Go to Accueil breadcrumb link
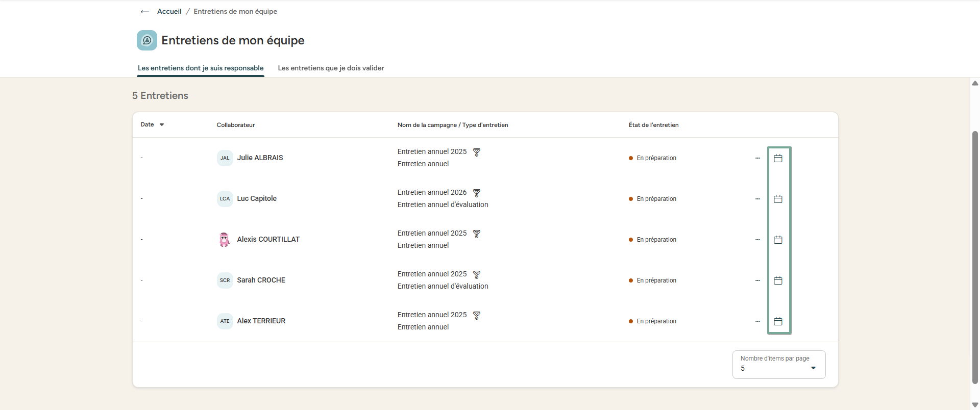This screenshot has height=410, width=980. coord(169,12)
